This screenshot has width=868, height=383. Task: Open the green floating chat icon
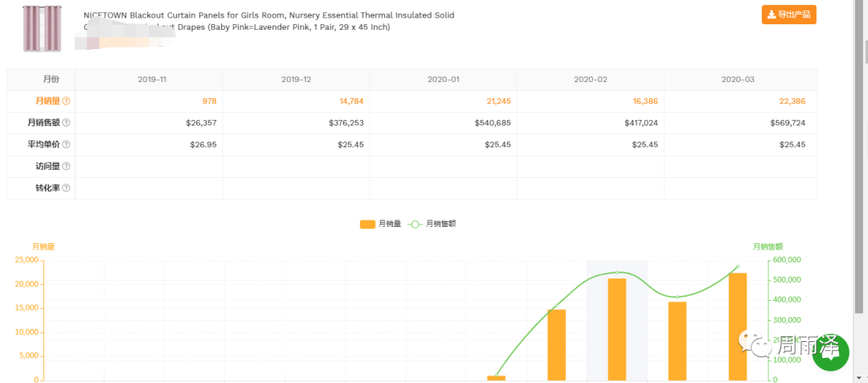click(830, 352)
